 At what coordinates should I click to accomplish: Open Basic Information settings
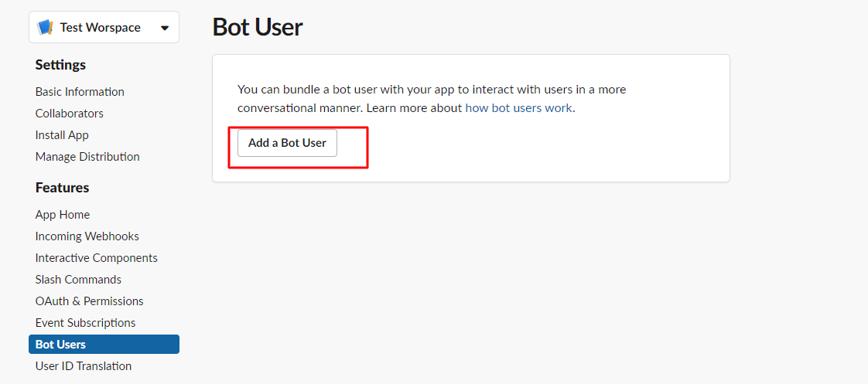click(x=80, y=92)
